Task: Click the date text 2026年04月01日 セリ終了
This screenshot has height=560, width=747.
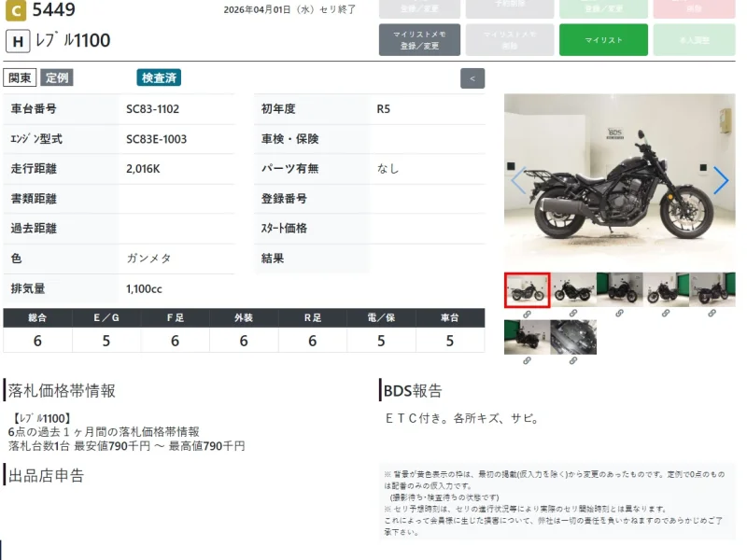Action: 289,9
